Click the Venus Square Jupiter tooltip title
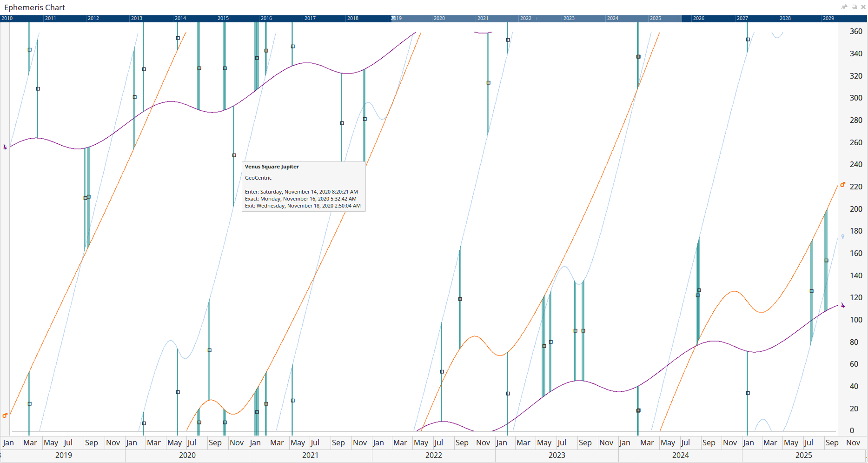Viewport: 868px width, 463px height. pyautogui.click(x=272, y=167)
